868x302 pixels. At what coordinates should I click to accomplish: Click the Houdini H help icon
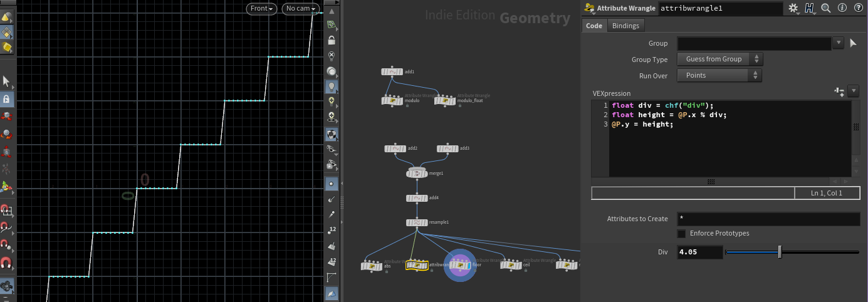click(x=809, y=8)
